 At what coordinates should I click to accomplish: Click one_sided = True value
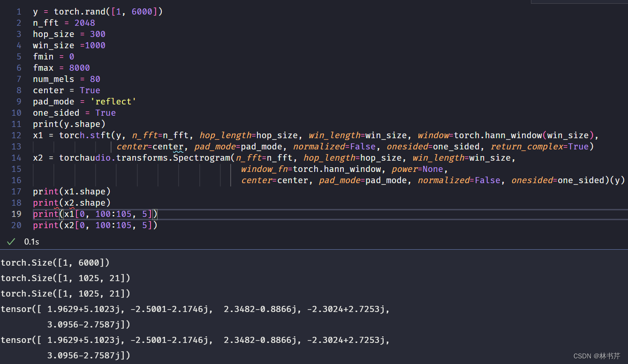click(106, 113)
